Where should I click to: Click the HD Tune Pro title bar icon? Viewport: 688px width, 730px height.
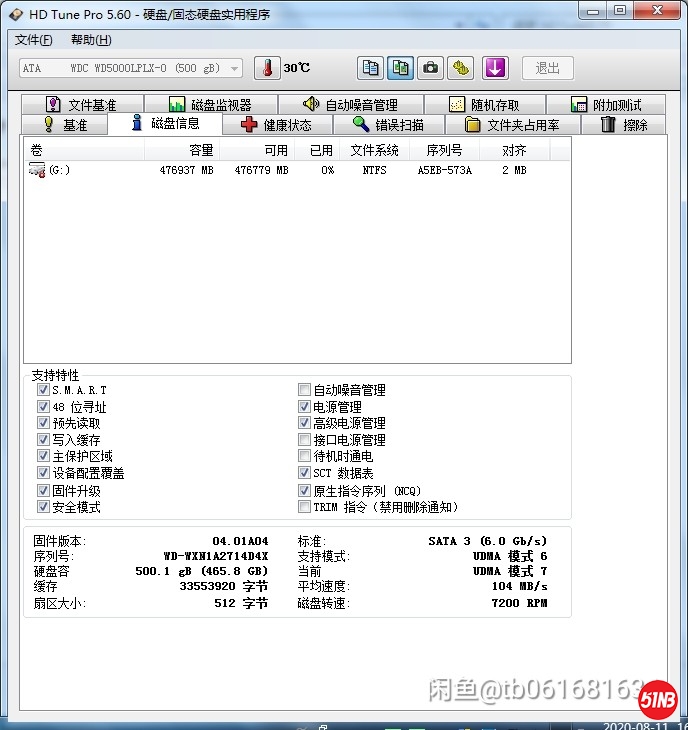pyautogui.click(x=16, y=14)
